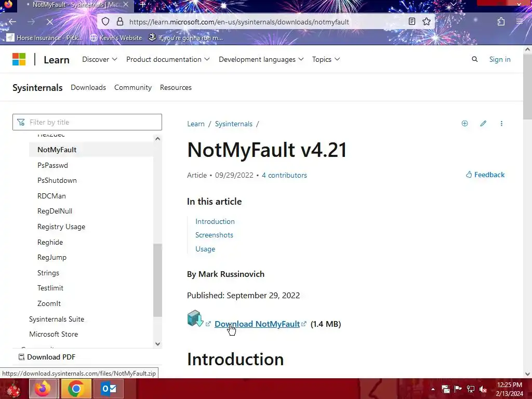Select RegJump in the sidebar
This screenshot has height=399, width=532.
click(52, 257)
